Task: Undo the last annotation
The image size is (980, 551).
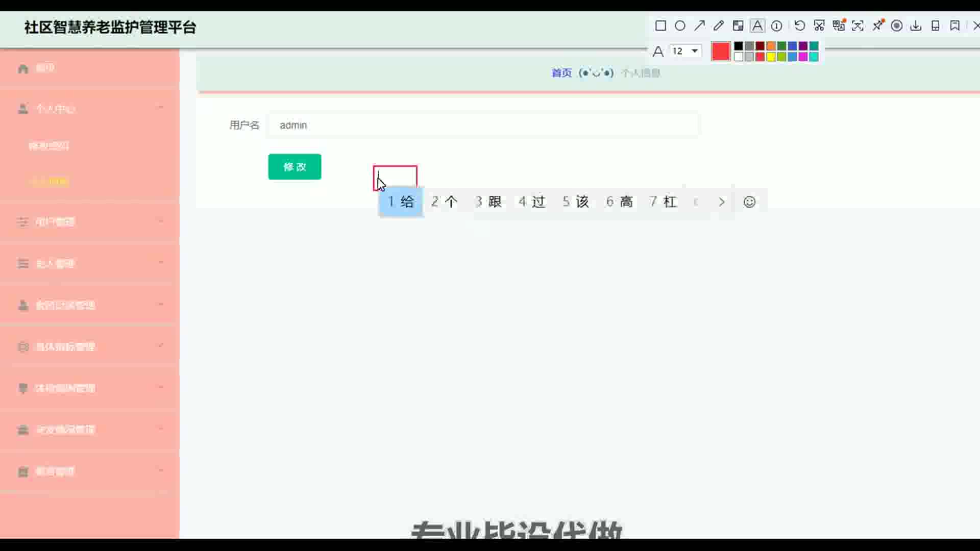Action: tap(800, 26)
